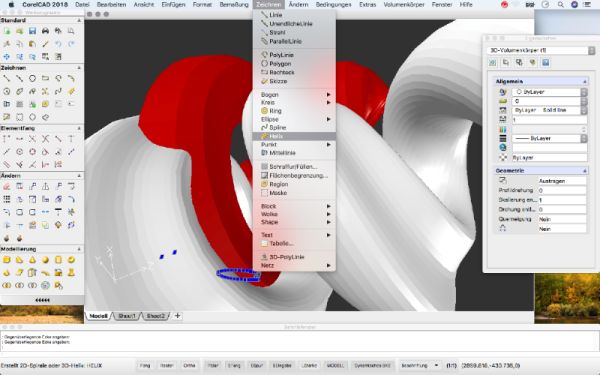Toggle EFang entity snap in status bar

pyautogui.click(x=234, y=365)
